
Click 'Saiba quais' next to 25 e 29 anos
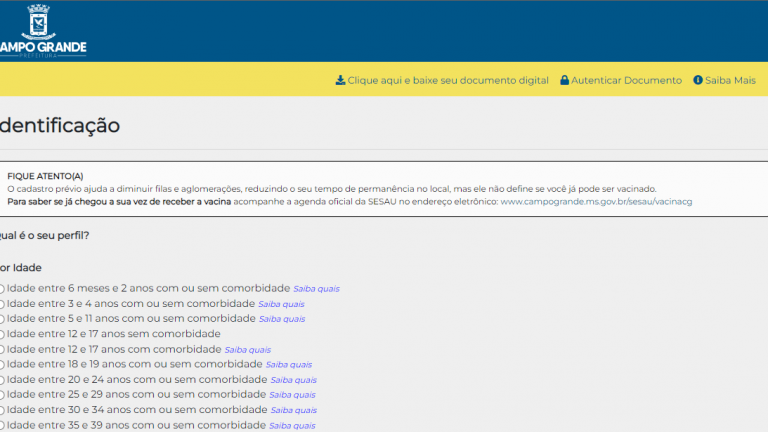coord(293,395)
